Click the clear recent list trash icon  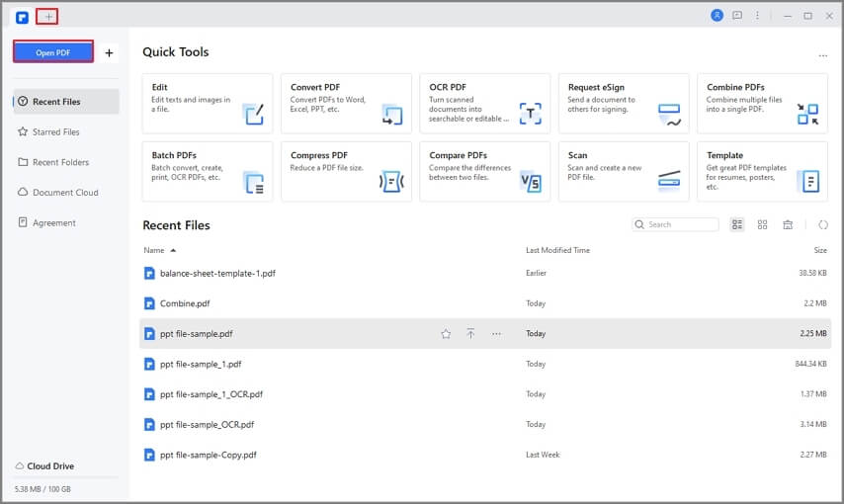pyautogui.click(x=788, y=224)
